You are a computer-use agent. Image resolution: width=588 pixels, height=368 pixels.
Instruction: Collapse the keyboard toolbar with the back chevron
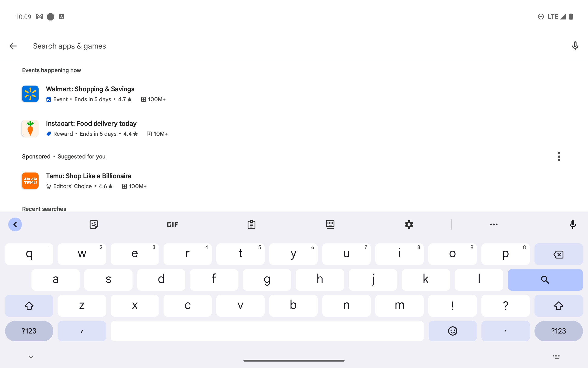click(x=15, y=224)
